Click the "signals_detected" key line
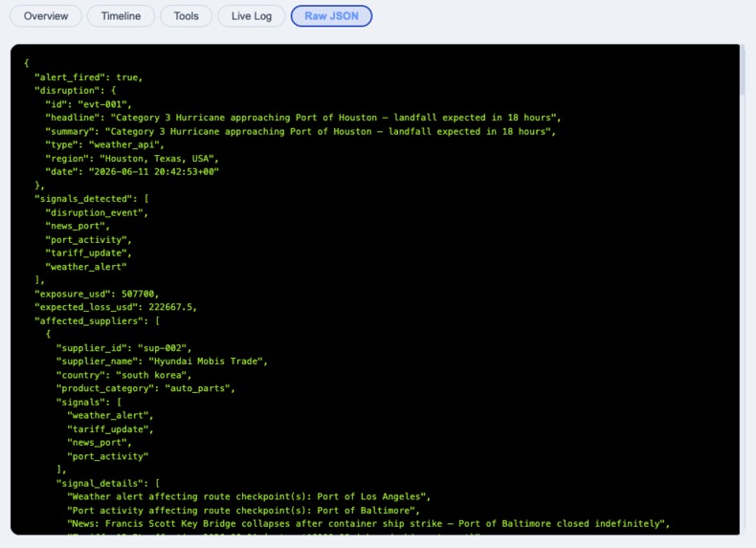Viewport: 756px width, 548px height. (92, 199)
